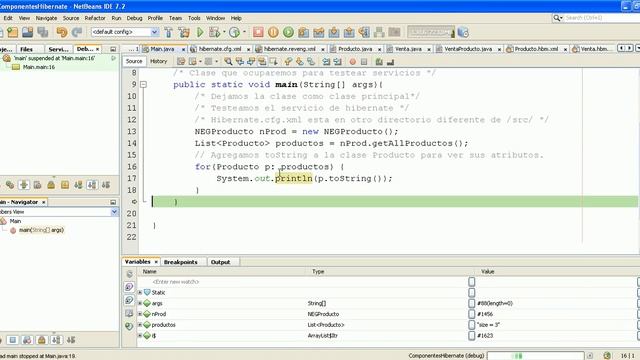Toggle sort default order arrow icon
This screenshot has height=360, width=640.
pyautogui.click(x=106, y=185)
